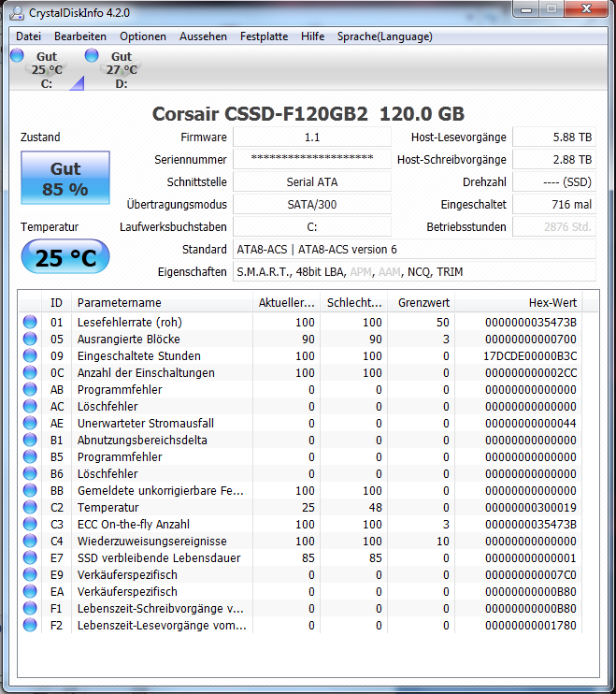Click the CrystalDiskInfo title bar app icon
616x694 pixels.
pyautogui.click(x=17, y=13)
